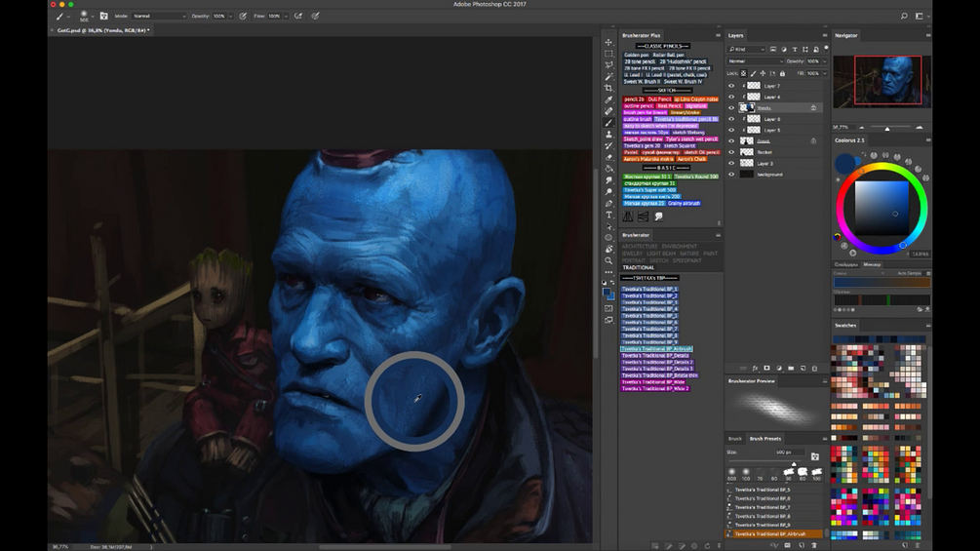This screenshot has width=980, height=551.
Task: Open the layer blend mode dropdown
Action: click(755, 61)
